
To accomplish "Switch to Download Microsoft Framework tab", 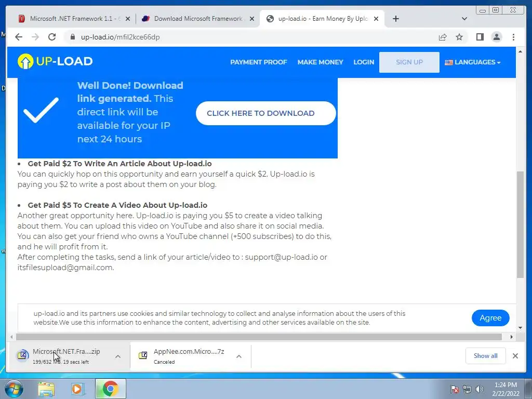I will (198, 19).
